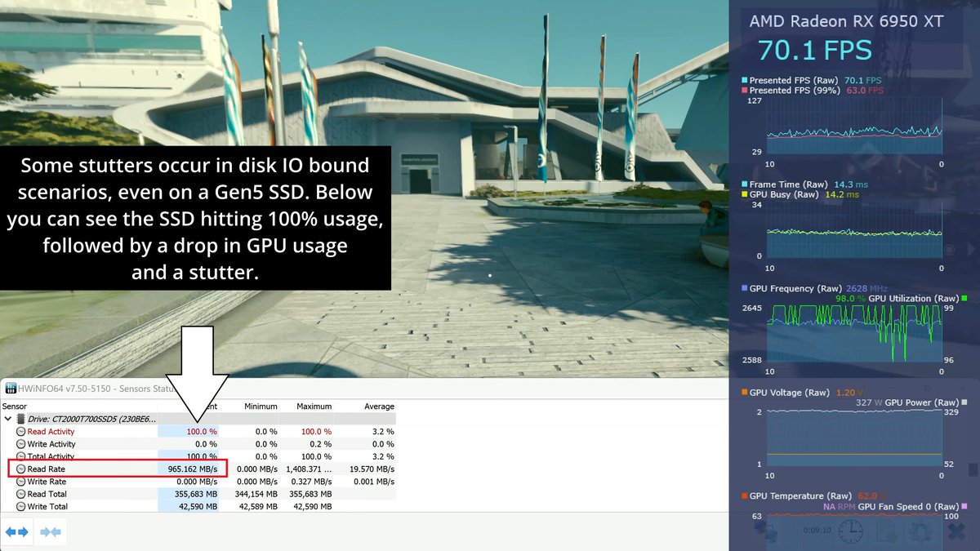Click the drive chip icon beside CT2000T700SSD5
This screenshot has height=551, width=980.
pyautogui.click(x=21, y=419)
